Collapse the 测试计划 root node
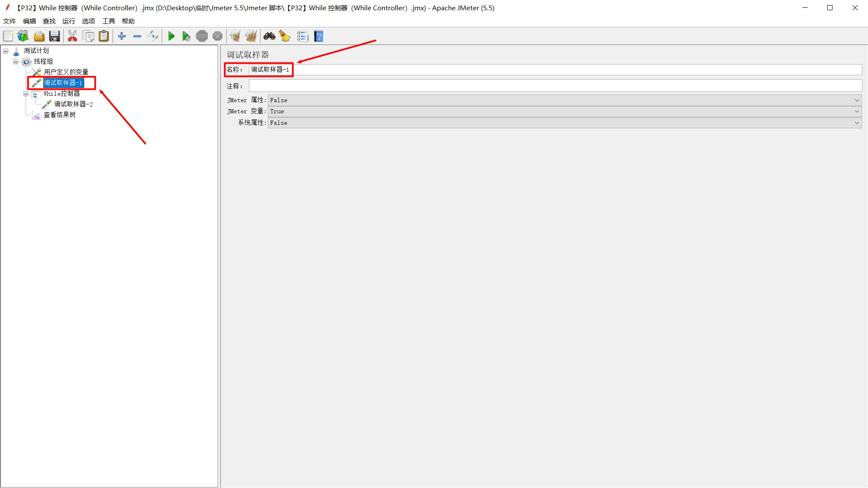This screenshot has width=868, height=488. (6, 50)
